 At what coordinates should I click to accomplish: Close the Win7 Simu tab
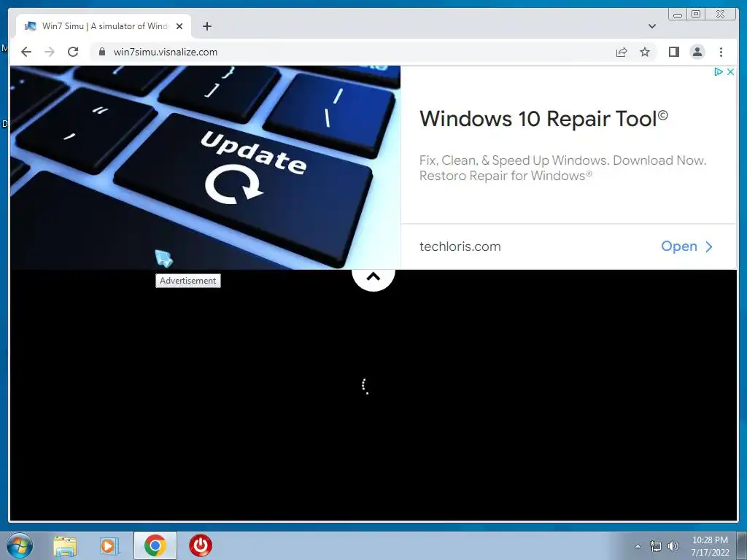179,26
